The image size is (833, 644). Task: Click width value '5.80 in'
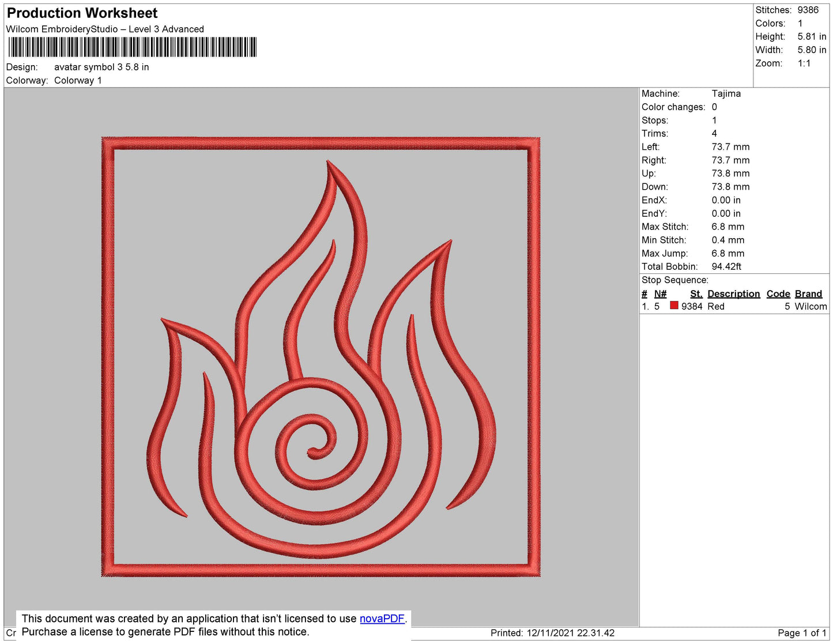[812, 50]
